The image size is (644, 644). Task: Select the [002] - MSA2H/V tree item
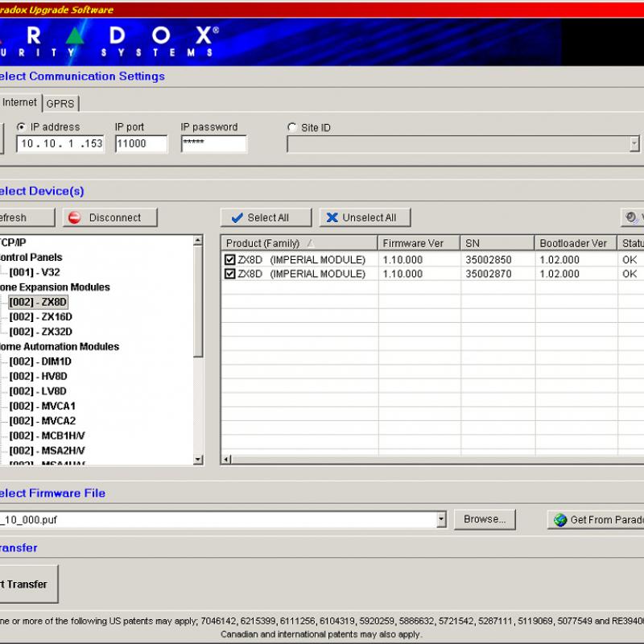pyautogui.click(x=47, y=451)
